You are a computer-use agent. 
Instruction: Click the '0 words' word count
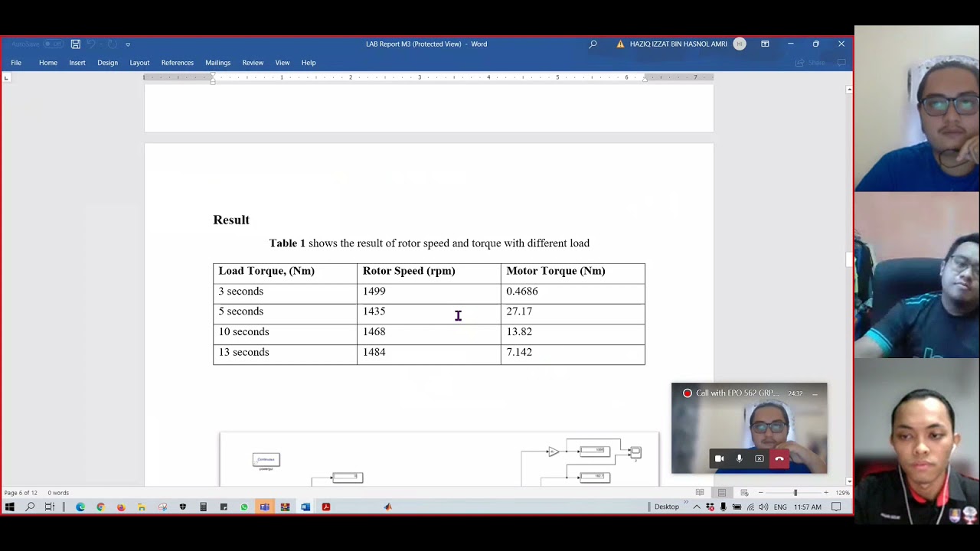click(x=58, y=493)
